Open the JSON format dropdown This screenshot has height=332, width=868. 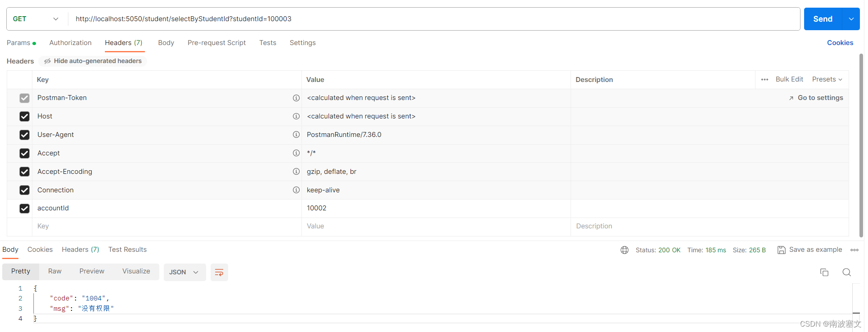point(184,272)
